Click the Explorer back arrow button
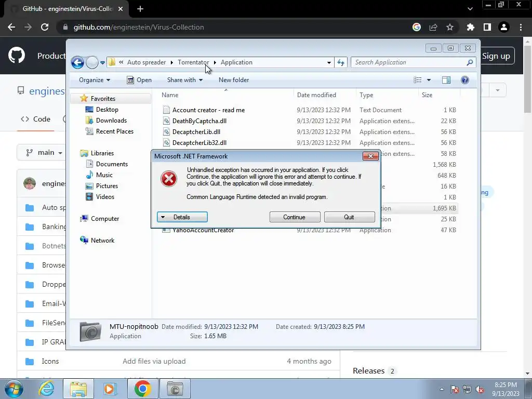 (x=77, y=62)
